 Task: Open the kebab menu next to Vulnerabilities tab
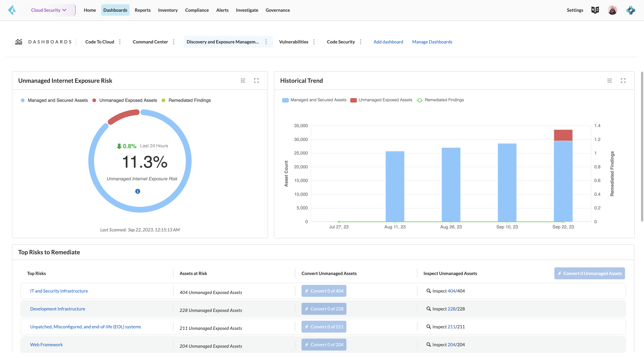[314, 42]
